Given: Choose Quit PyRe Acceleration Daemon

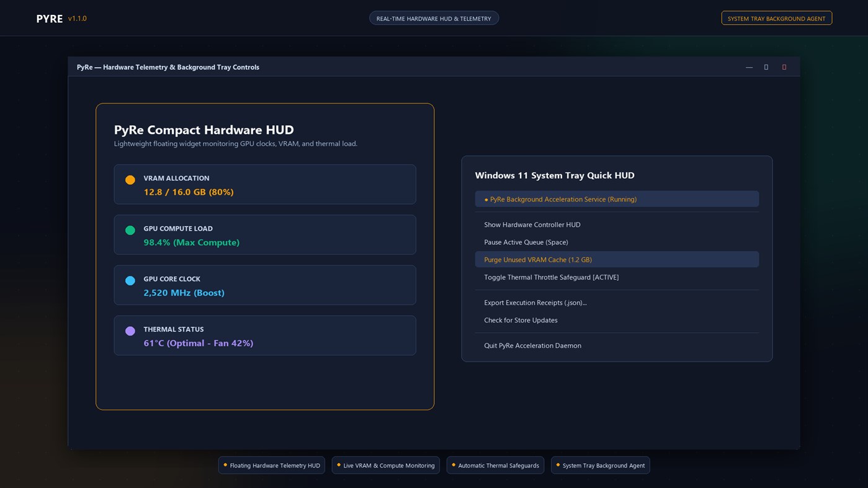Looking at the screenshot, I should point(617,345).
